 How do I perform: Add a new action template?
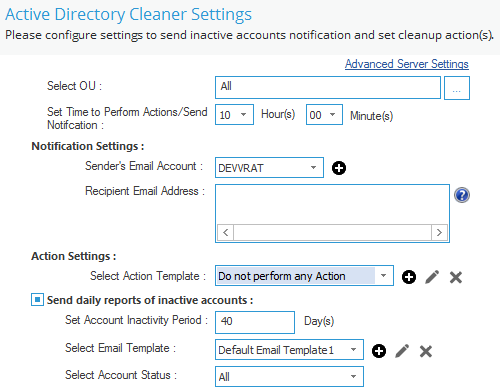[409, 277]
